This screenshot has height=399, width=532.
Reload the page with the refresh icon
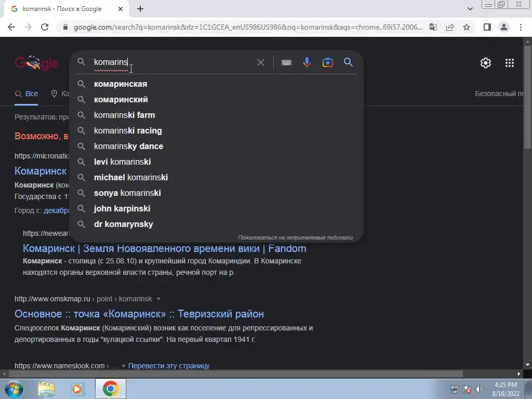click(45, 27)
